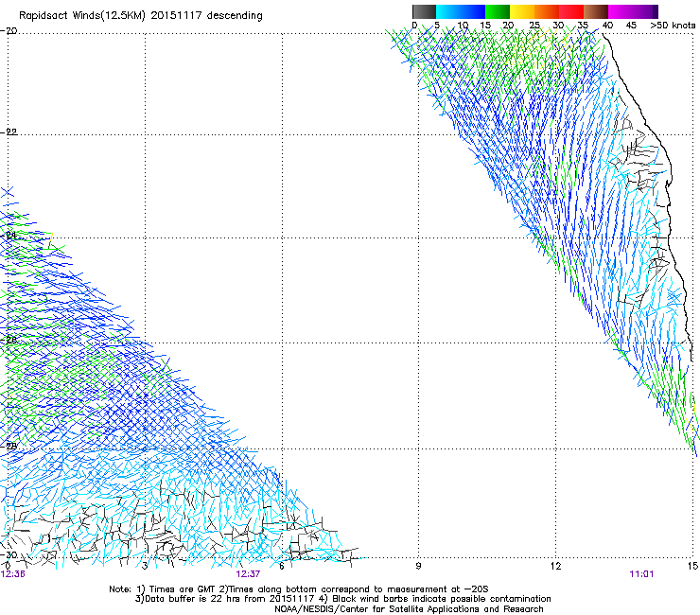This screenshot has height=615, width=700.
Task: Click the note line about 'Data buffer is 22 hrs'
Action: [x=342, y=599]
